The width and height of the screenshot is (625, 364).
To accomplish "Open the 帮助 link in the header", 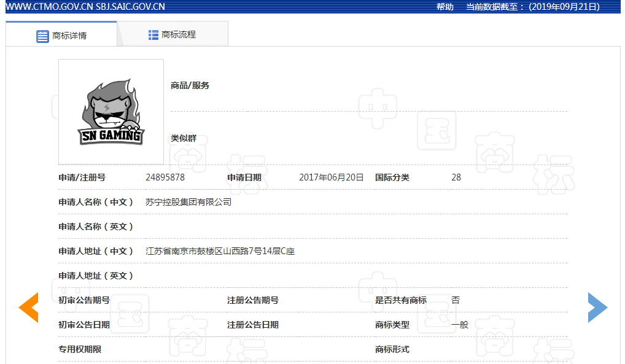I will pyautogui.click(x=445, y=7).
